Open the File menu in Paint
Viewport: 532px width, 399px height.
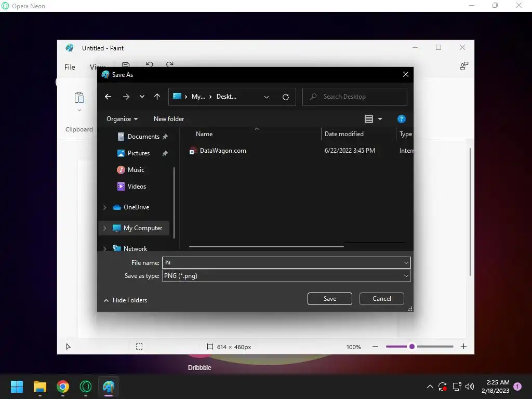[x=70, y=67]
